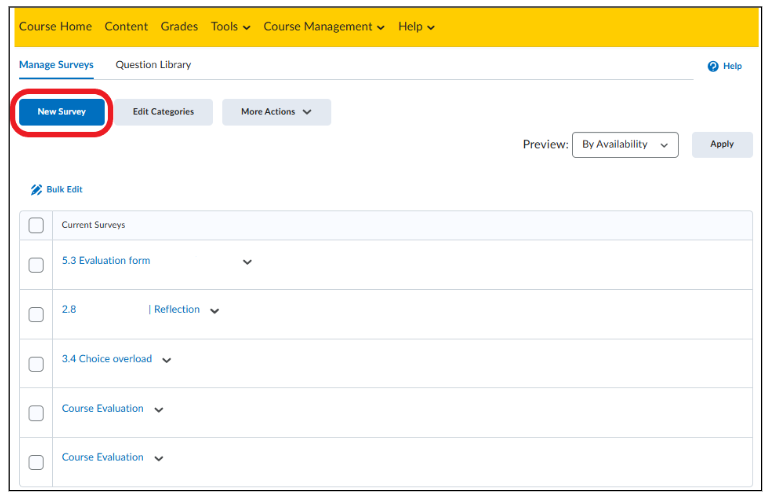Click the Help question mark icon
This screenshot has width=769, height=498.
[713, 66]
